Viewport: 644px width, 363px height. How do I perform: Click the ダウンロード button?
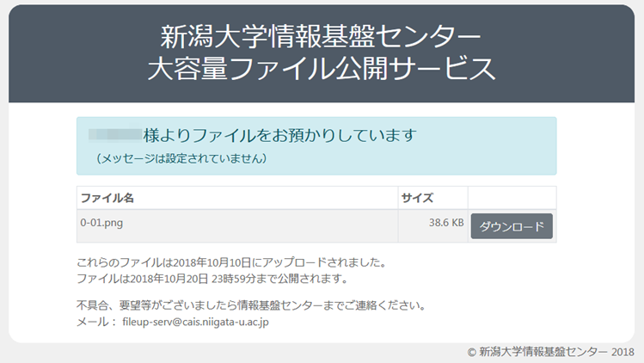pyautogui.click(x=512, y=226)
